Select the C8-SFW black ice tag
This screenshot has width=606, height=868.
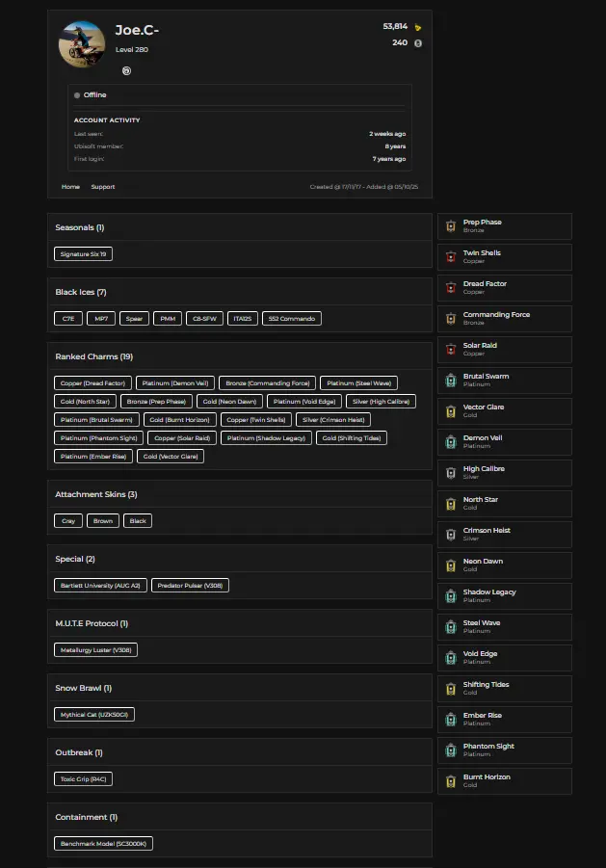coord(205,318)
